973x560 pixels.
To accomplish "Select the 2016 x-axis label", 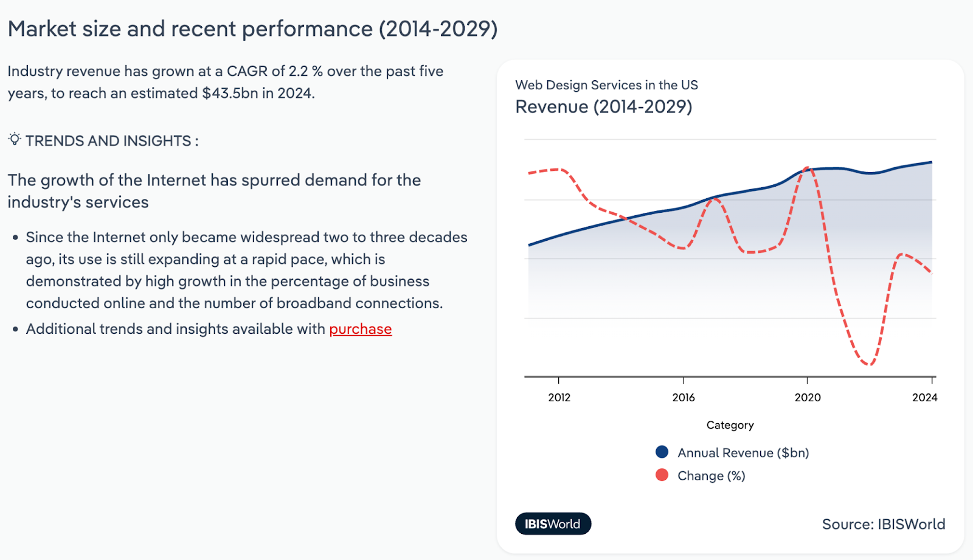I will [684, 398].
